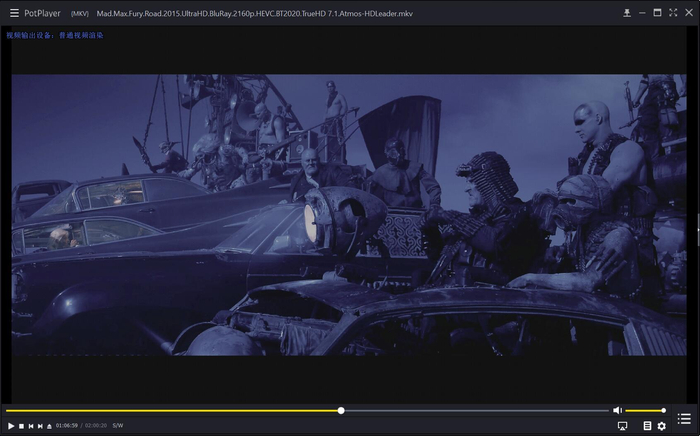The width and height of the screenshot is (700, 436).
Task: Go to previous file button
Action: (31, 426)
